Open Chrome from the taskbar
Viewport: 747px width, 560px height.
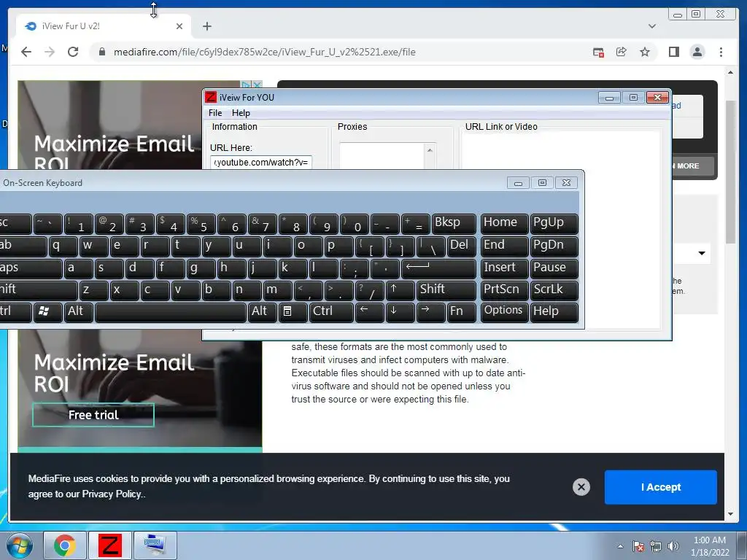pos(65,545)
